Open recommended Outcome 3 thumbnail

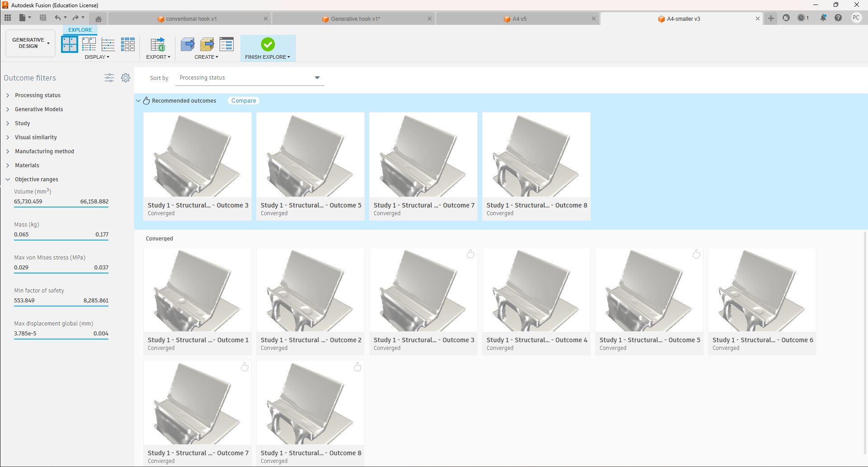tap(197, 155)
